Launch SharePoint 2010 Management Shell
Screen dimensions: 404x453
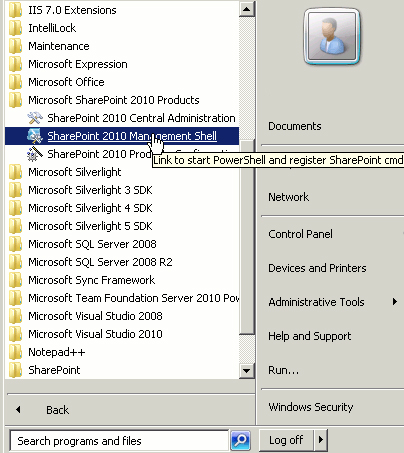[x=132, y=136]
